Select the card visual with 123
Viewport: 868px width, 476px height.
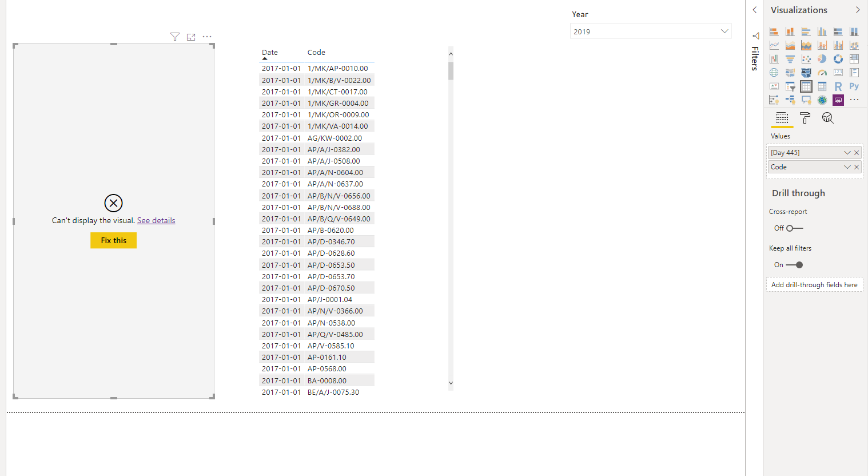point(838,73)
